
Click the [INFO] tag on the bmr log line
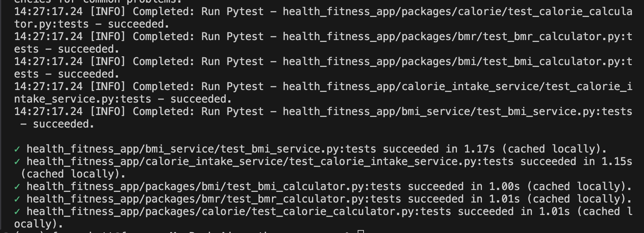pyautogui.click(x=108, y=37)
